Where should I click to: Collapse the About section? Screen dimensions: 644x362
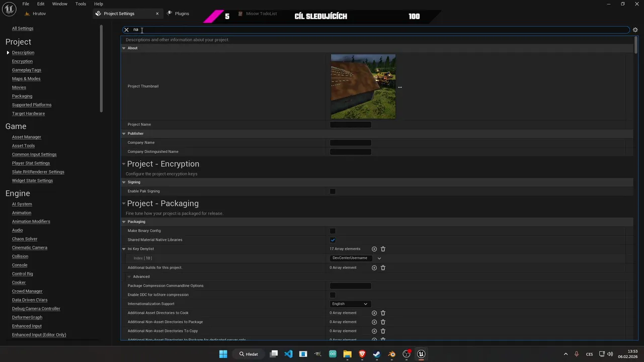pyautogui.click(x=124, y=48)
